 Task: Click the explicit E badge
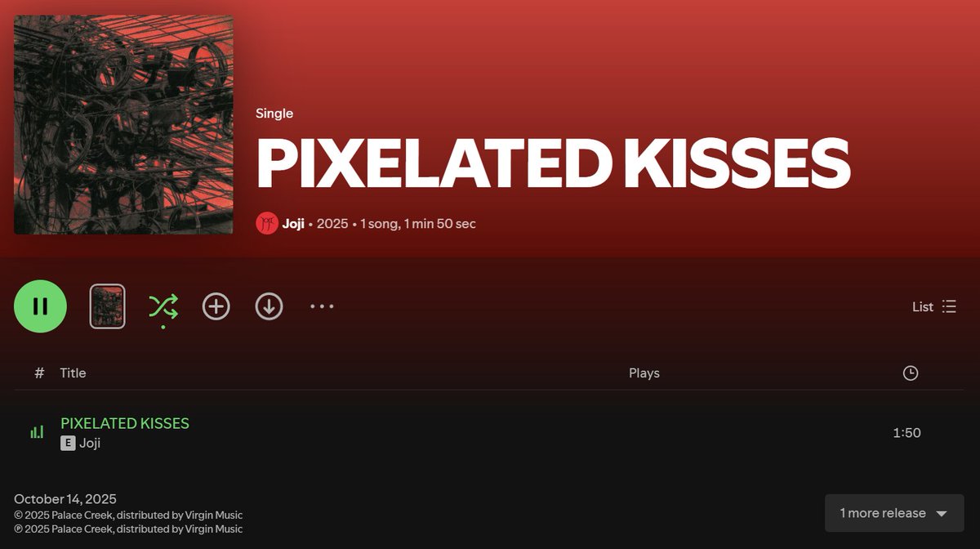(x=68, y=443)
